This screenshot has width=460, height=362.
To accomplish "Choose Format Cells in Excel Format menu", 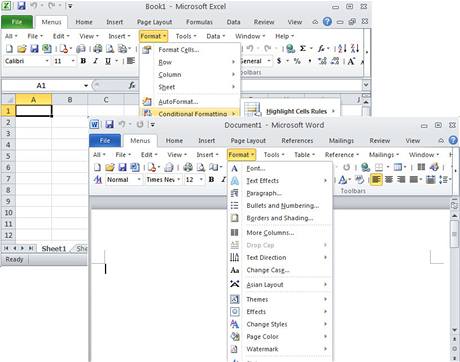I will click(x=190, y=50).
